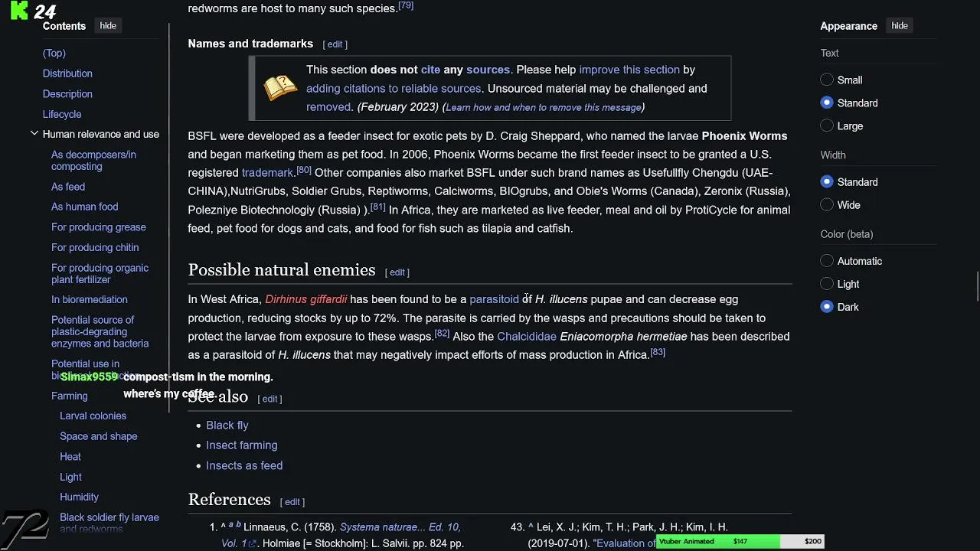Jump to (Top) of article
The height and width of the screenshot is (551, 980).
click(x=54, y=53)
